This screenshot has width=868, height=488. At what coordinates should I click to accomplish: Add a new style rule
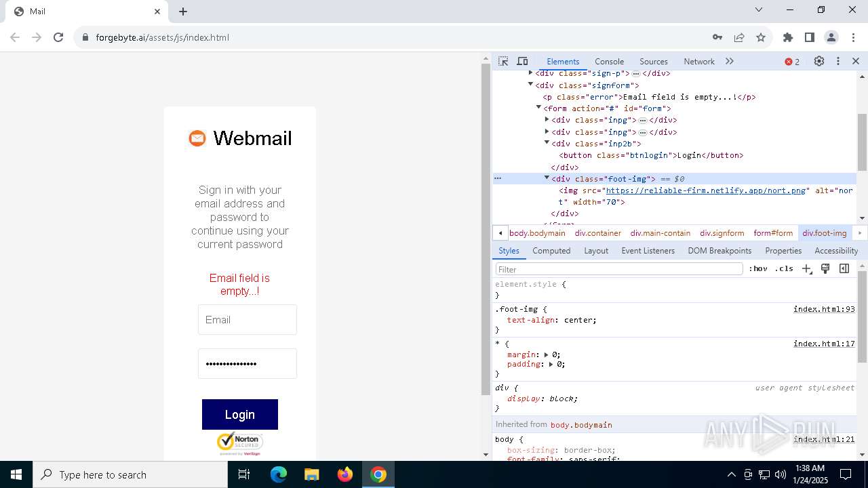tap(806, 269)
